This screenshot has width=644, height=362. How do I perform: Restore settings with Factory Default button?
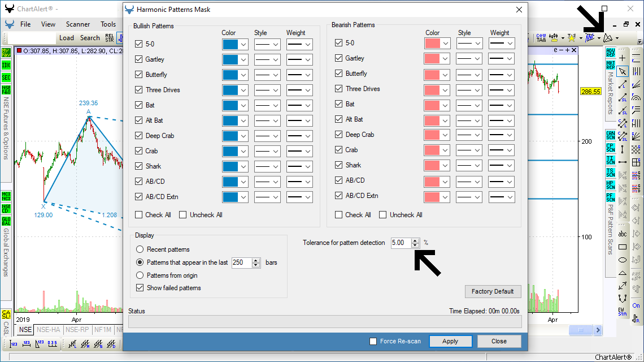point(493,291)
